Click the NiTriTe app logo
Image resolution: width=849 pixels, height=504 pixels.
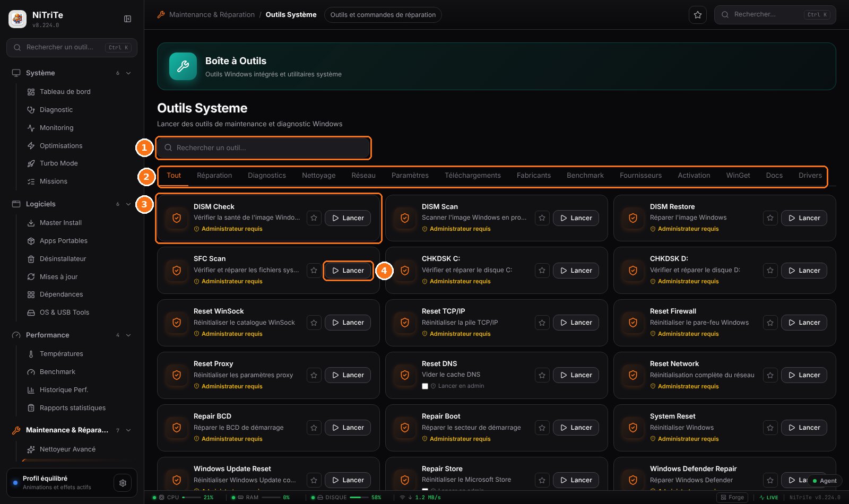18,19
